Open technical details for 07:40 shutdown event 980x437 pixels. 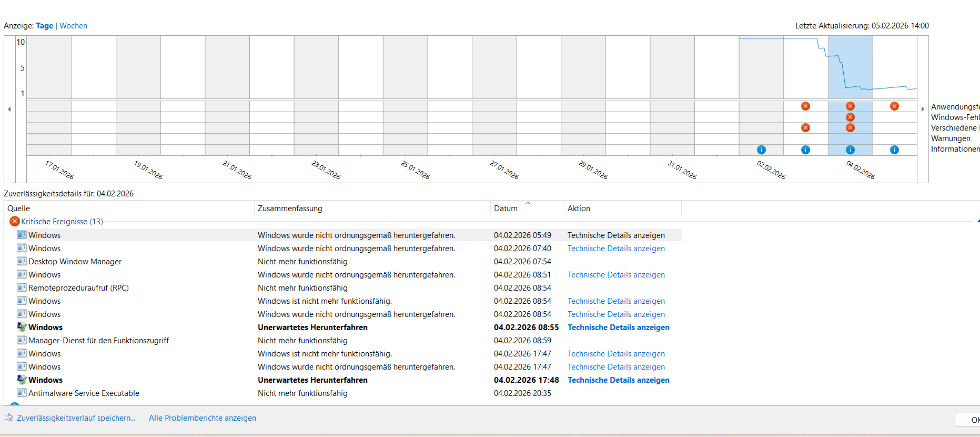616,249
